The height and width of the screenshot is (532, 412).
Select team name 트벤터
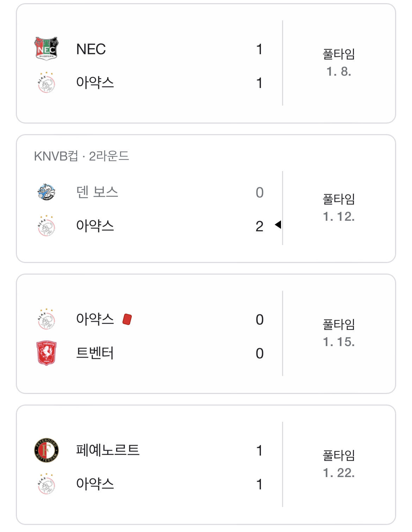click(x=95, y=353)
